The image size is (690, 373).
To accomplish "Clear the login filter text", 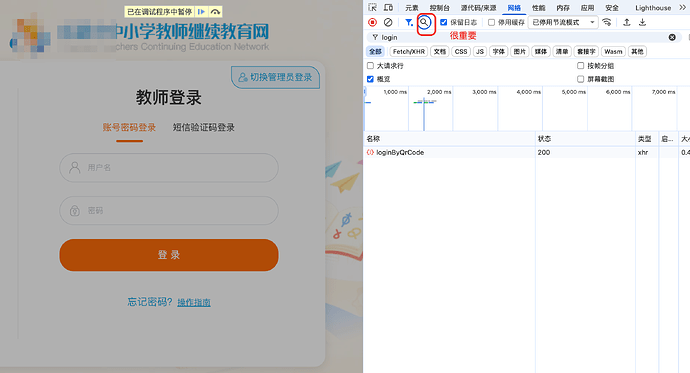I will pos(672,37).
